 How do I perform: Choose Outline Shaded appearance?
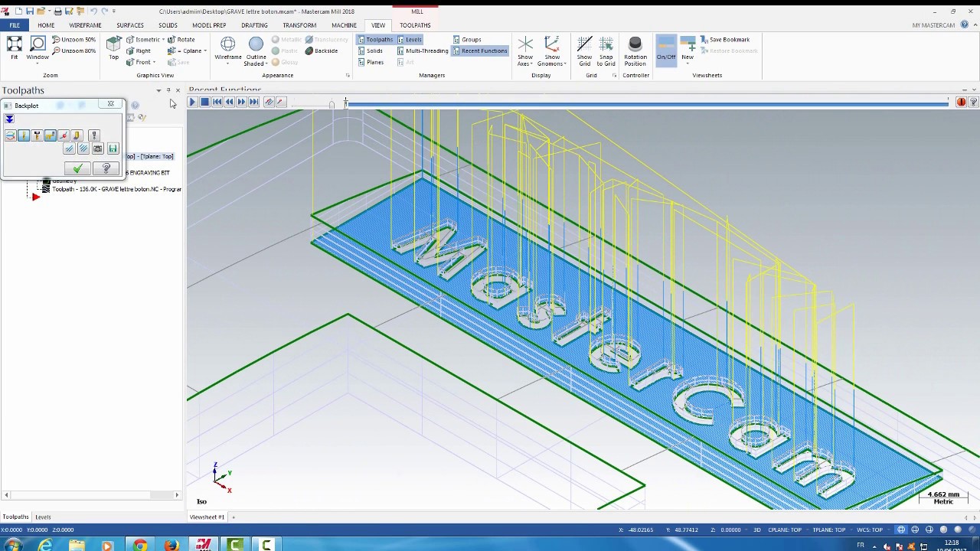point(256,51)
